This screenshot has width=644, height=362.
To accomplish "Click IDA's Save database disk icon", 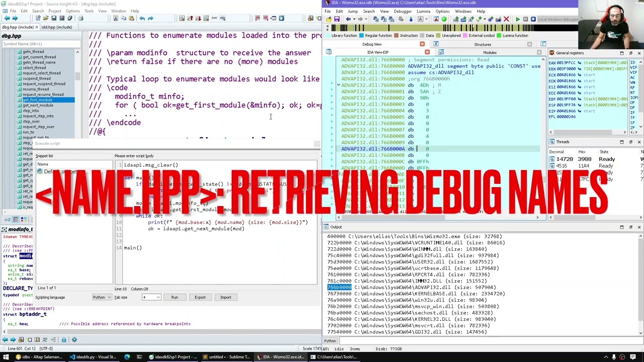I will [x=337, y=19].
